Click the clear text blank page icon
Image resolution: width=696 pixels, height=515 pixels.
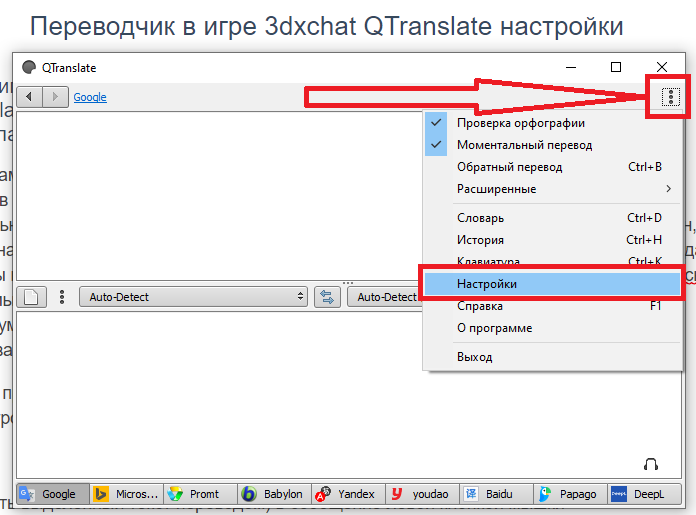pos(31,297)
